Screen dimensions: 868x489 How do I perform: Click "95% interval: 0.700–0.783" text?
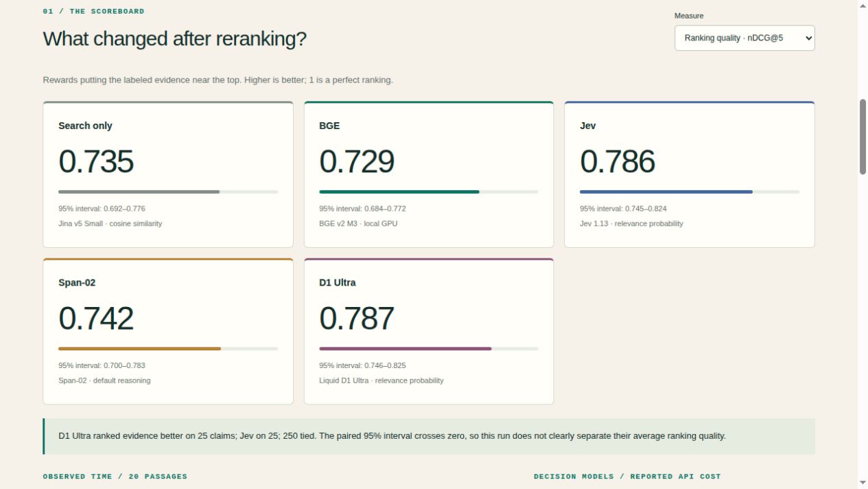102,366
